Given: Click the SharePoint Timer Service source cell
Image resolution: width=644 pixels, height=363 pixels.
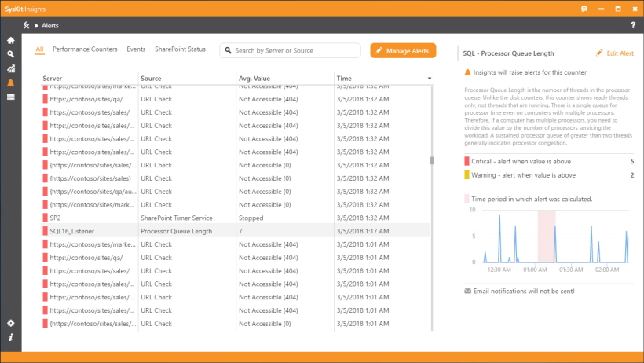Looking at the screenshot, I should (x=177, y=218).
